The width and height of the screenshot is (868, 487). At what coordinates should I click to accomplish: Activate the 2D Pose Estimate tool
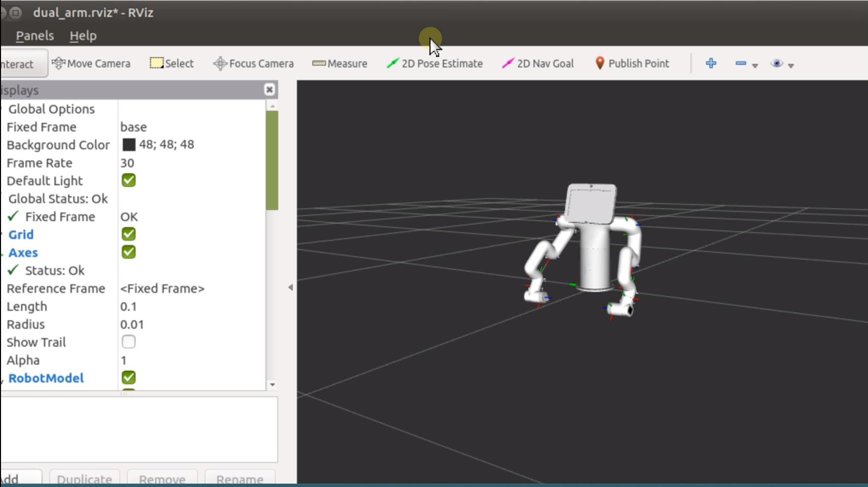tap(435, 64)
